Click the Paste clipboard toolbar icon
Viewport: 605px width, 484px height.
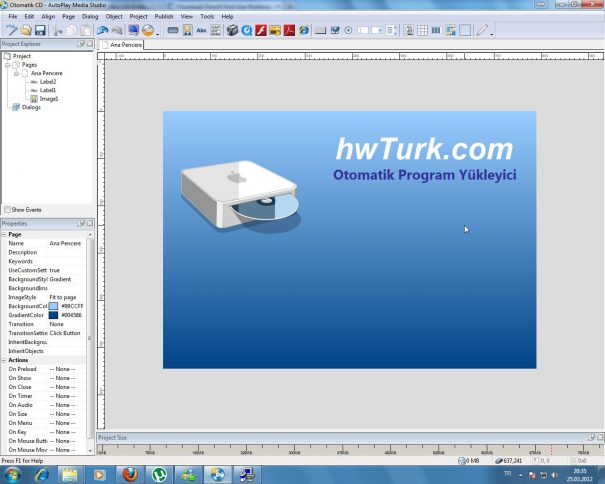[86, 30]
